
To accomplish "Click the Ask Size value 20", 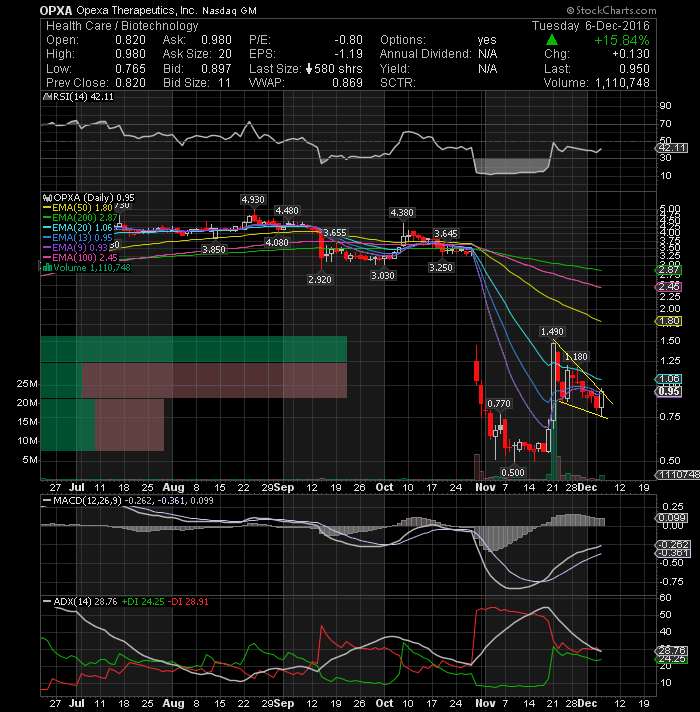I will click(x=225, y=54).
